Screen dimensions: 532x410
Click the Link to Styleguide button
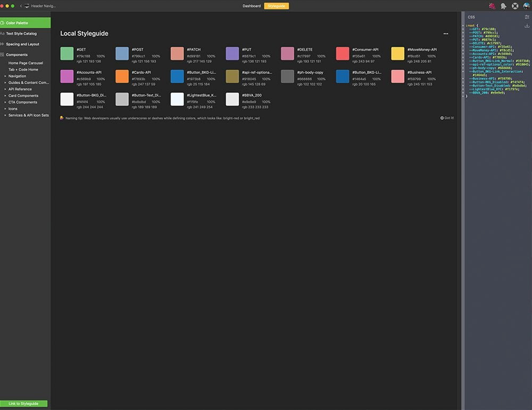click(x=23, y=404)
